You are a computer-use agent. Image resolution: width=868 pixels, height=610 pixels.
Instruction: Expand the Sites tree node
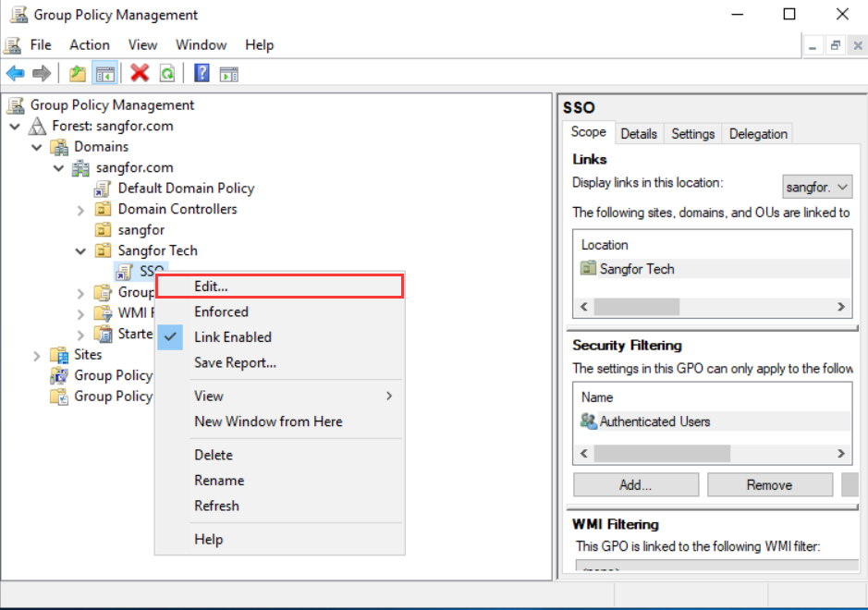[37, 355]
